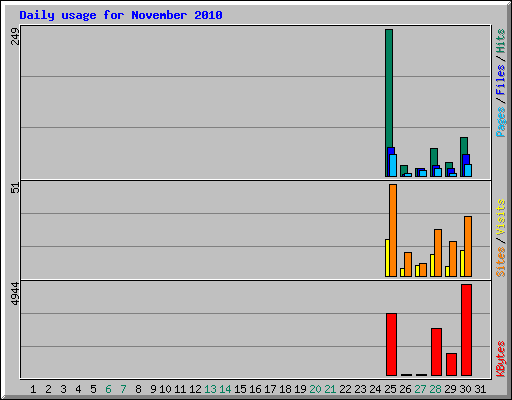This screenshot has height=400, width=512.
Task: Click green weekend day 21 label
Action: click(x=330, y=389)
